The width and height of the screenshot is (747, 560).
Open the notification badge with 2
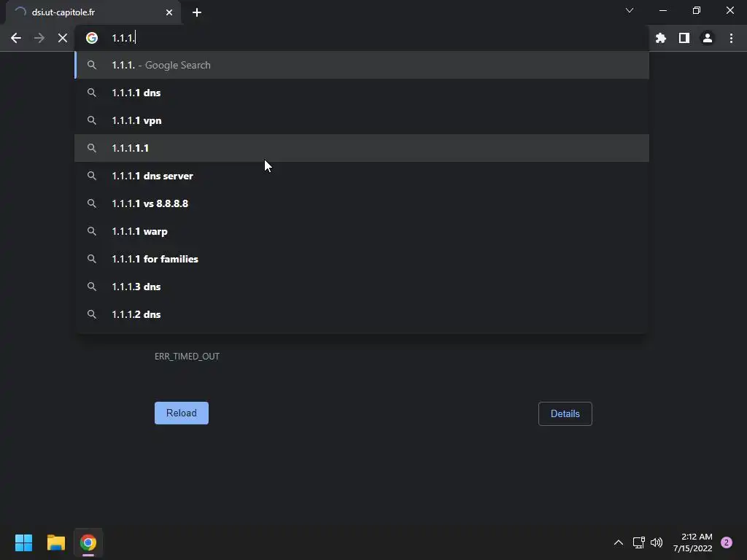point(727,542)
